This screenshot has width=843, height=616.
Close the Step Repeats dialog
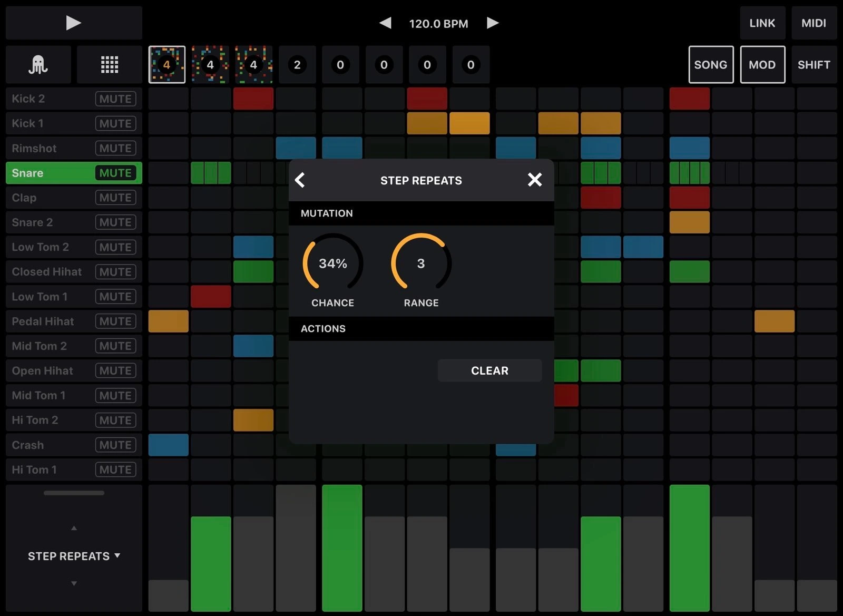(534, 180)
